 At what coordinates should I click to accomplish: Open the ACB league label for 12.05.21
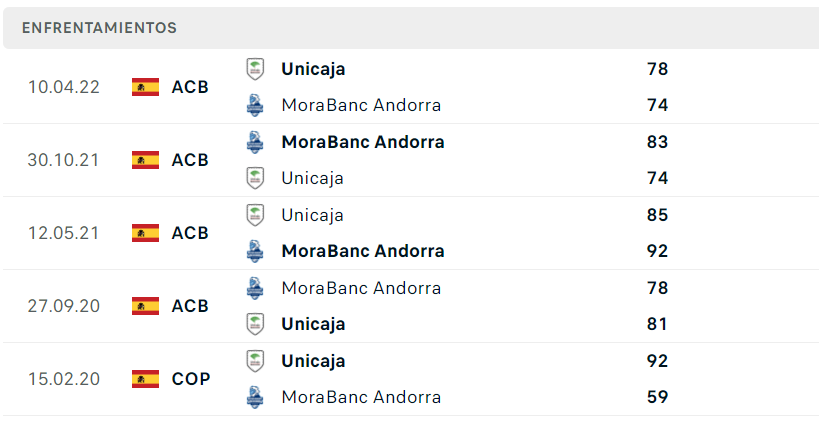coord(190,233)
